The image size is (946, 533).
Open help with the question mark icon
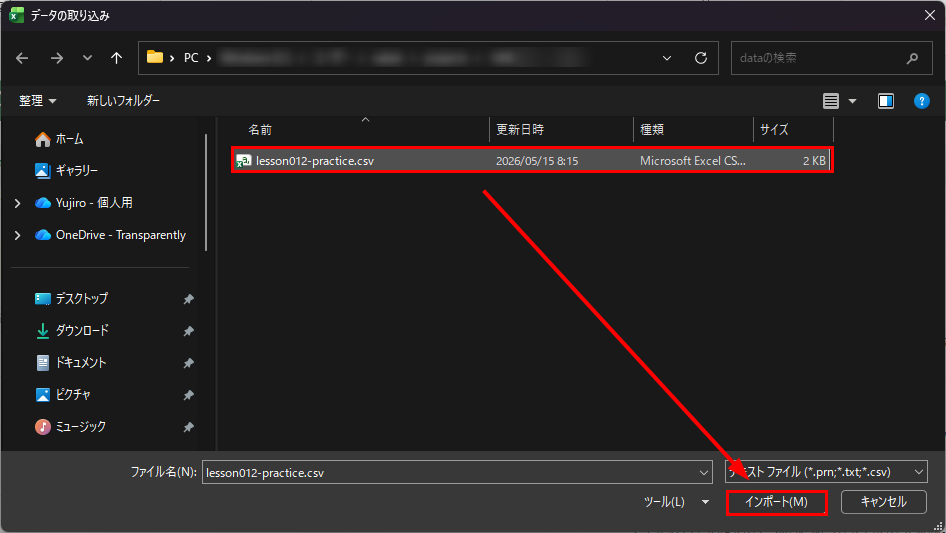tap(921, 101)
